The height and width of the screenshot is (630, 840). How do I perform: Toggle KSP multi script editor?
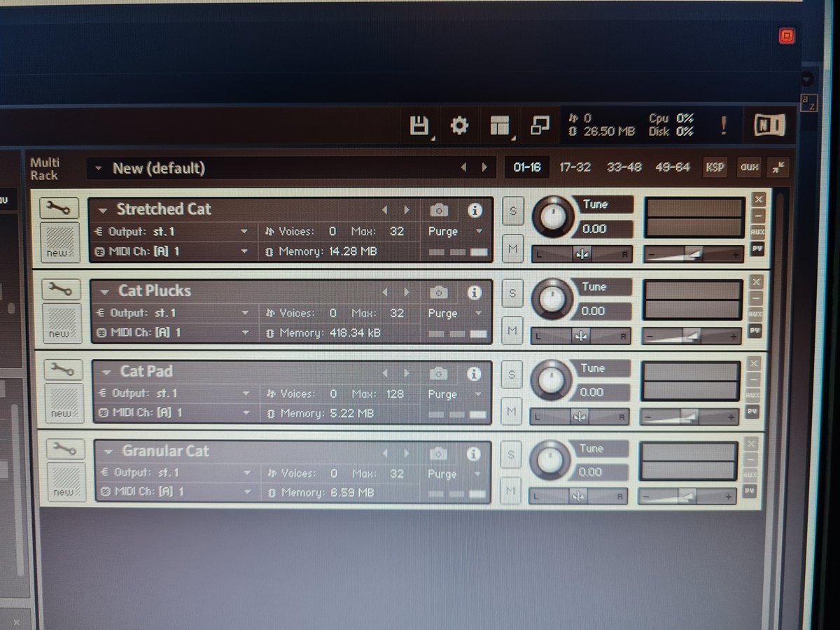pos(715,167)
